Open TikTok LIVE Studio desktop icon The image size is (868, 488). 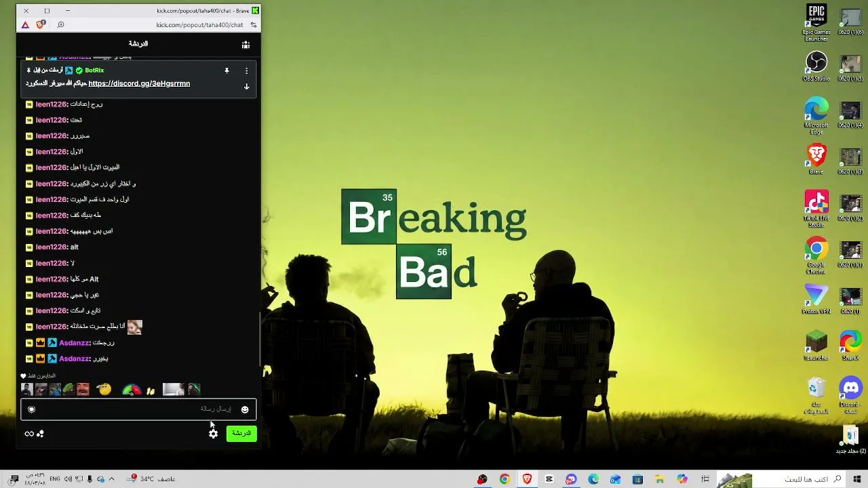click(x=816, y=208)
